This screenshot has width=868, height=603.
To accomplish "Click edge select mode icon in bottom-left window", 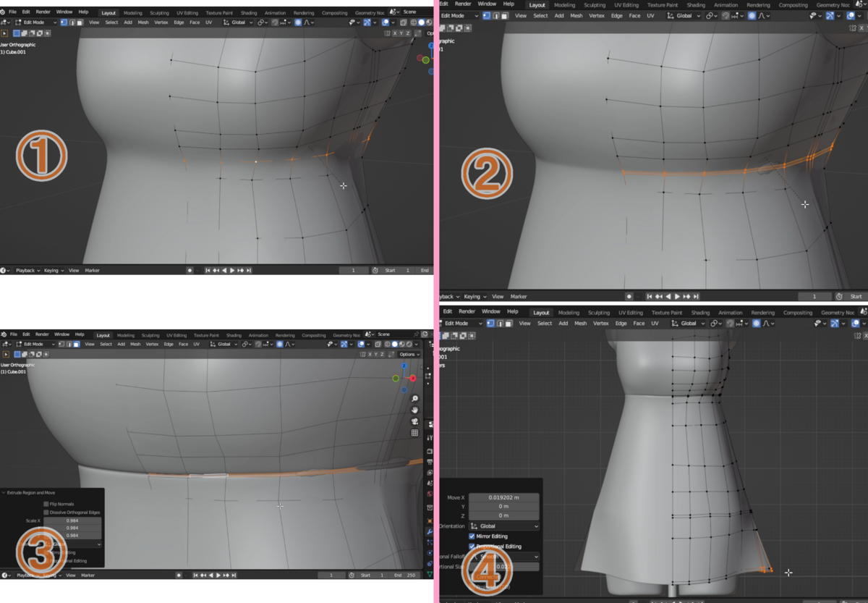I will click(69, 344).
